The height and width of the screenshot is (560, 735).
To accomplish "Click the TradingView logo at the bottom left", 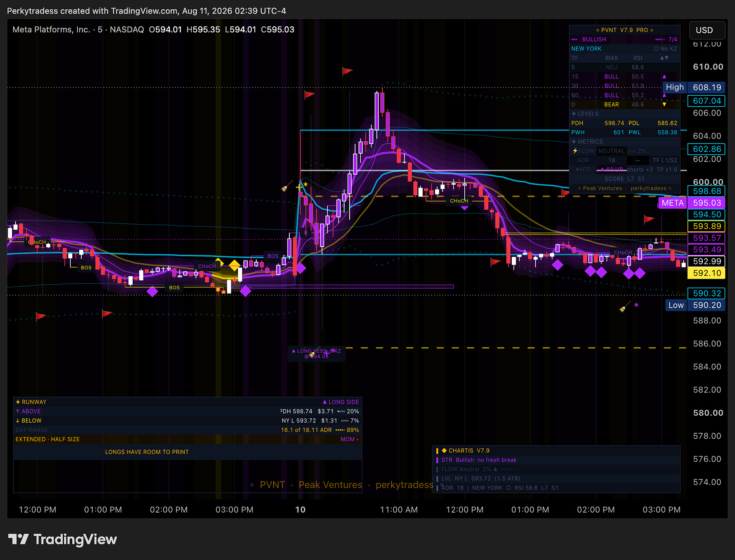I will click(x=62, y=539).
